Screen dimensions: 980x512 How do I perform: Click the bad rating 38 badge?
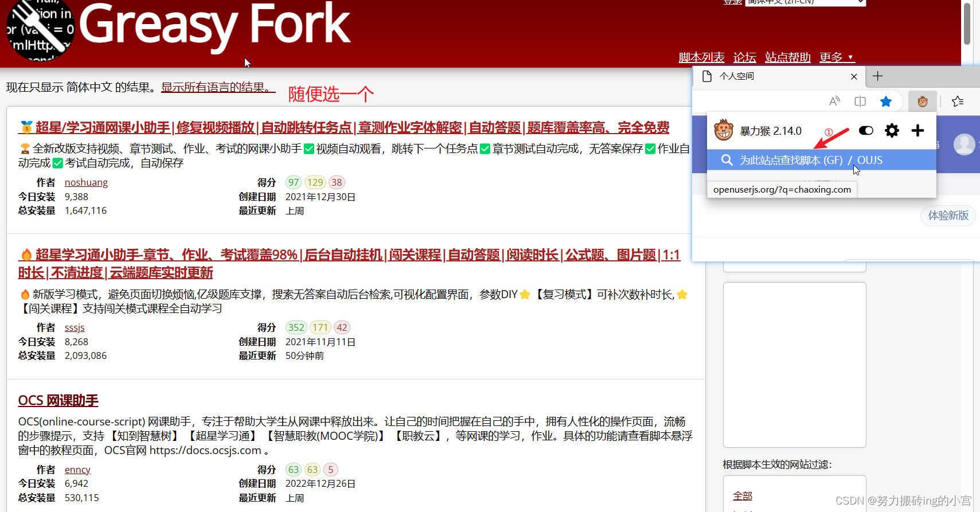[336, 182]
